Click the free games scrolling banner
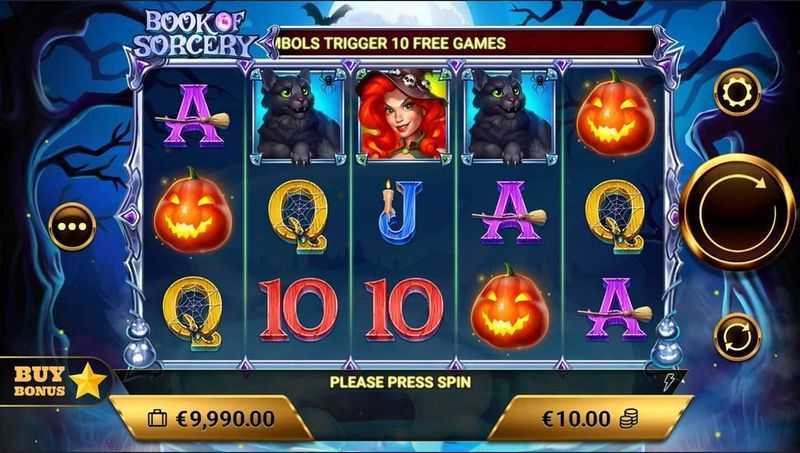Screen dimensions: 800x453 tap(465, 43)
